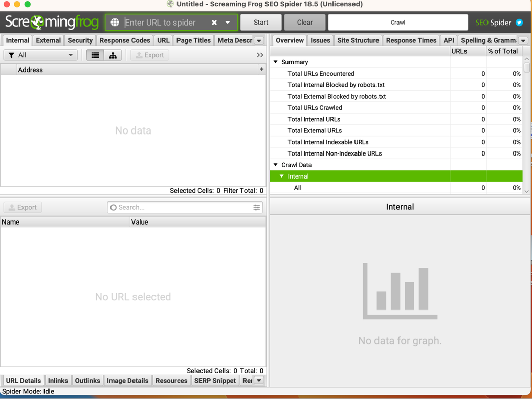Switch to tree view
This screenshot has width=532, height=399.
[x=113, y=55]
